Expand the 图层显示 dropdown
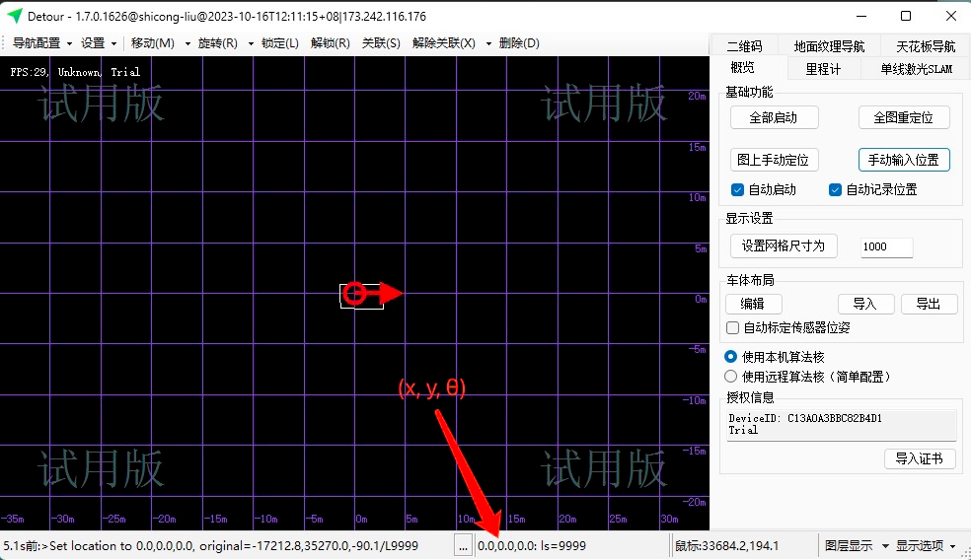 pyautogui.click(x=856, y=545)
